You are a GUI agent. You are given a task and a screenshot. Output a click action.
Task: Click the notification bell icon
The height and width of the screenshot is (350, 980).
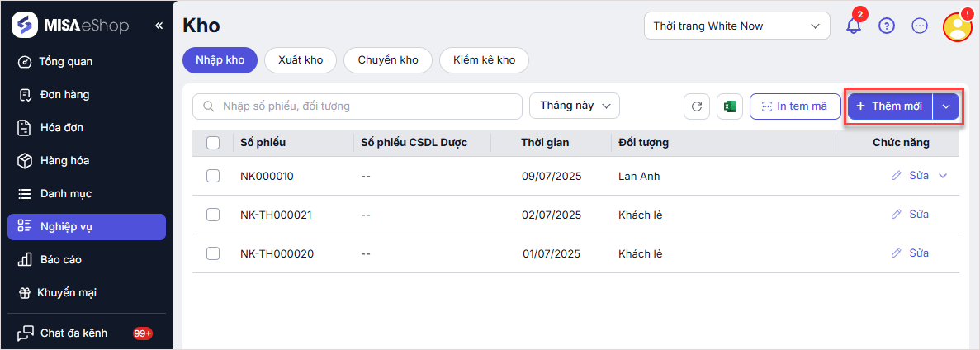pyautogui.click(x=854, y=26)
